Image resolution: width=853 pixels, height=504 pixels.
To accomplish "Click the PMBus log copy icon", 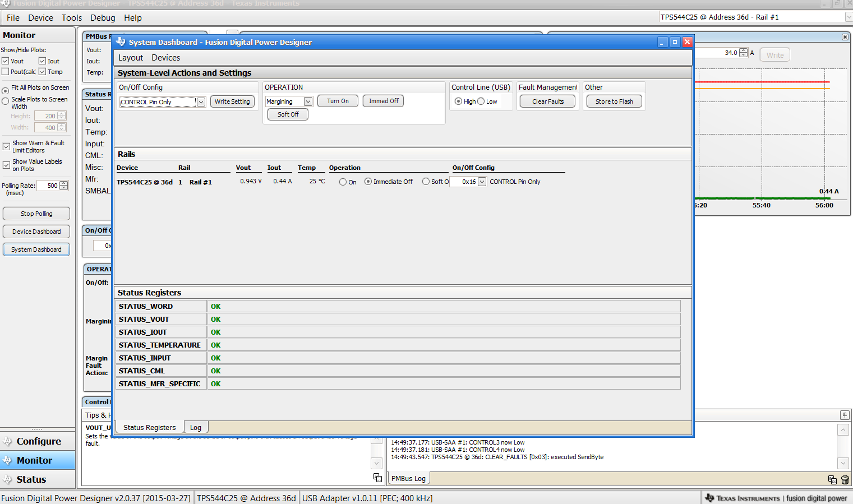I will click(832, 479).
